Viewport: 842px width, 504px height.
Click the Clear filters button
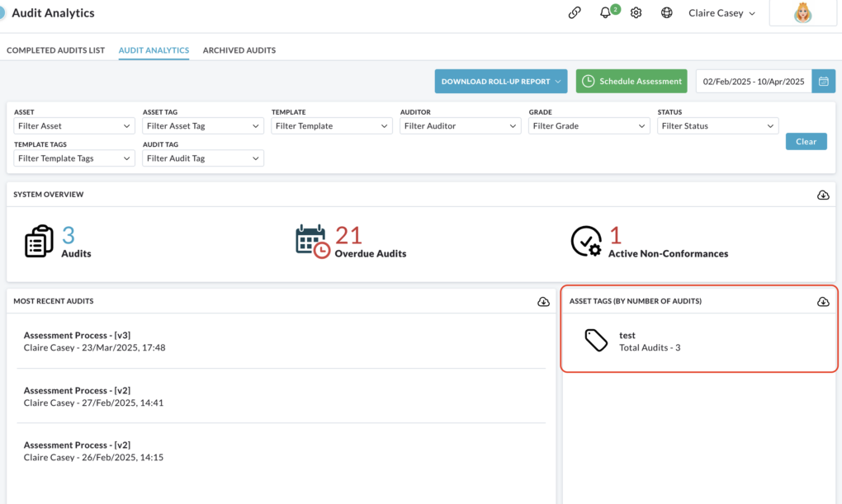click(806, 142)
